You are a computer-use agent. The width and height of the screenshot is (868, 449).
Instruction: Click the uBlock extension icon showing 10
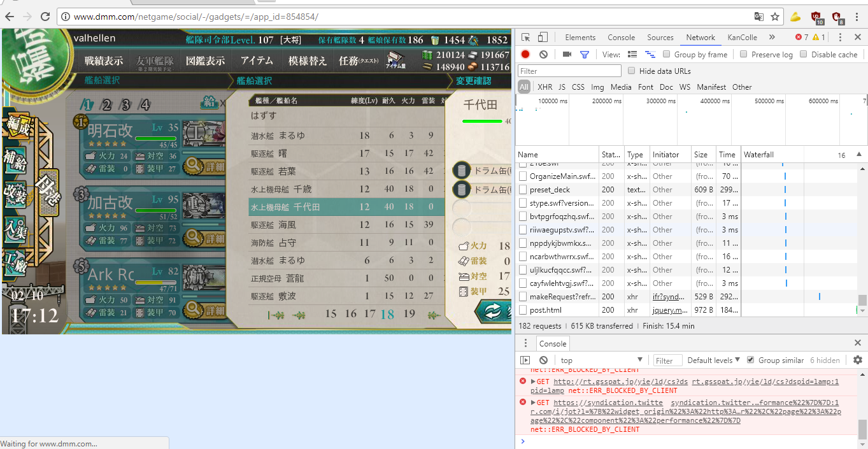tap(817, 17)
